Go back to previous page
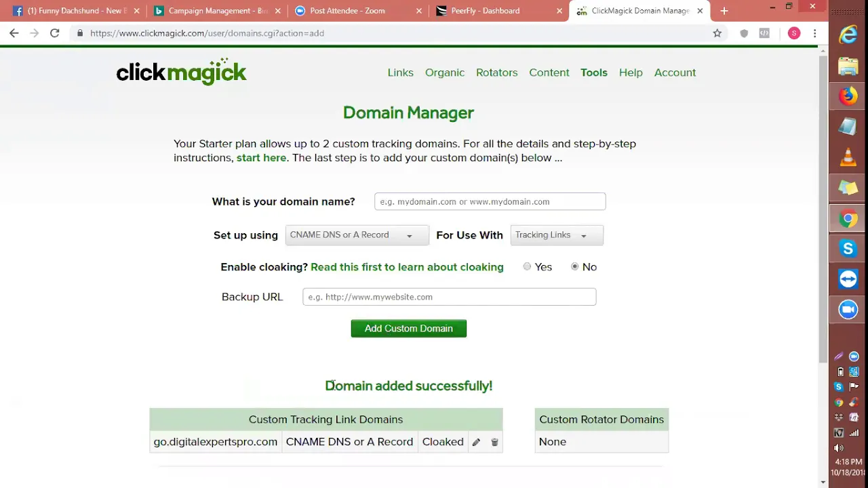 (14, 33)
